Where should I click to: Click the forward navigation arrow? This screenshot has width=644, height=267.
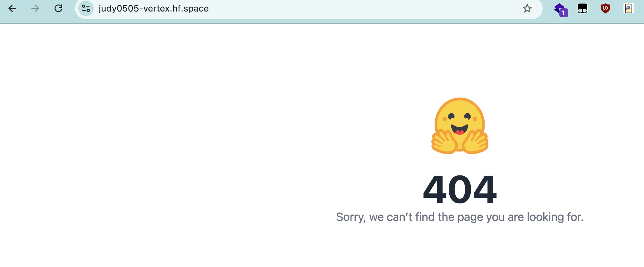35,8
